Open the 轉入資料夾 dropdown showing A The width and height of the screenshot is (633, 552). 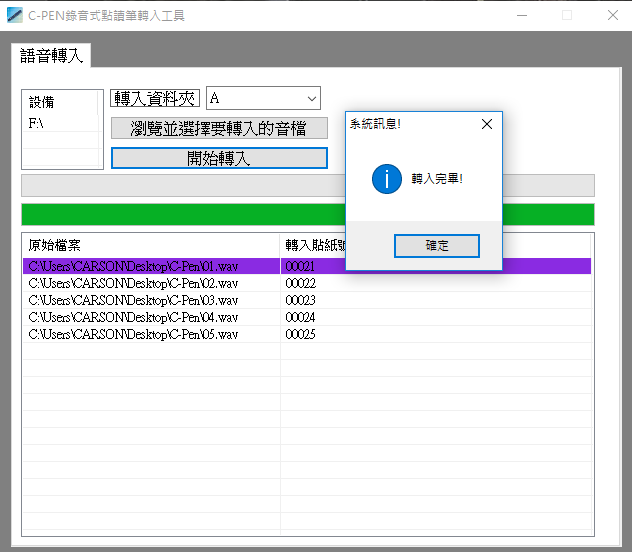pyautogui.click(x=263, y=98)
